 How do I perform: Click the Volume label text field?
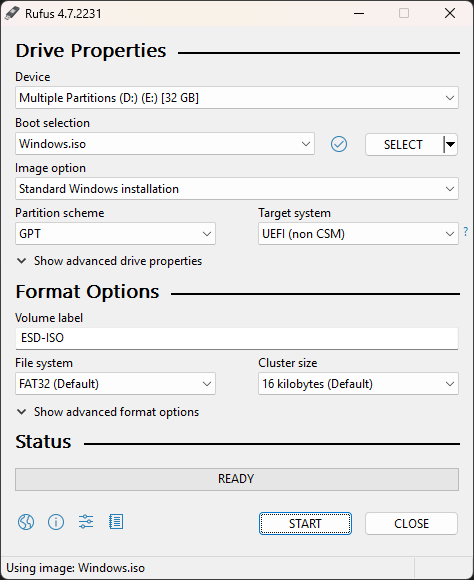pos(237,338)
